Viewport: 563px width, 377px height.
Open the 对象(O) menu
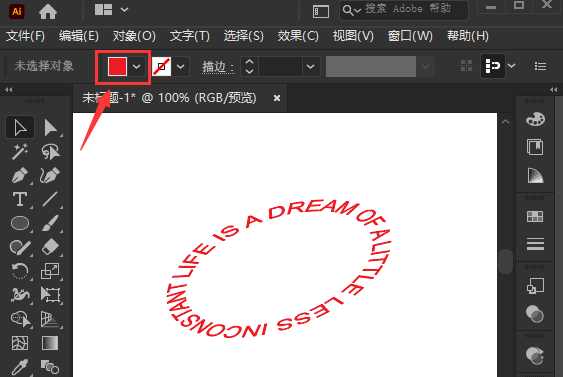tap(134, 36)
